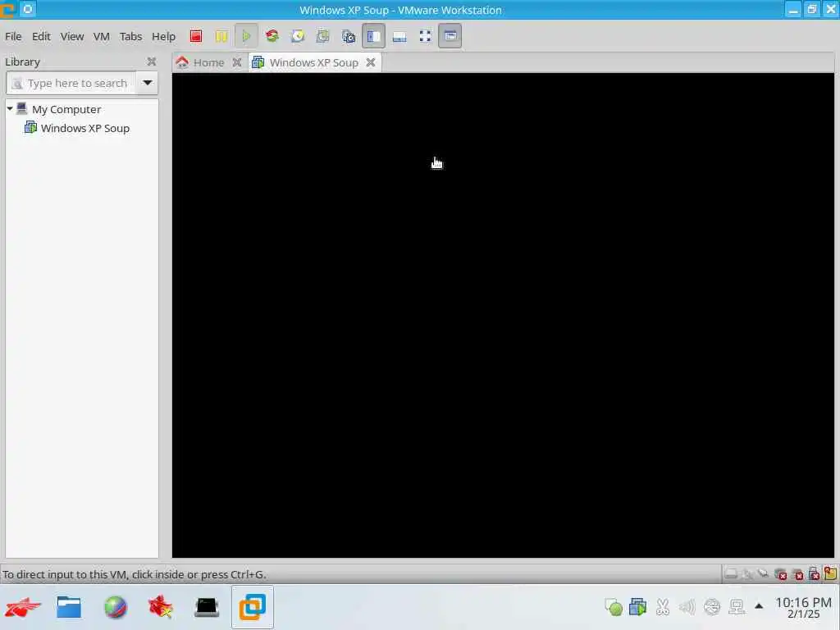This screenshot has width=840, height=630.
Task: Open the terminal laptop icon on taskbar
Action: (207, 608)
